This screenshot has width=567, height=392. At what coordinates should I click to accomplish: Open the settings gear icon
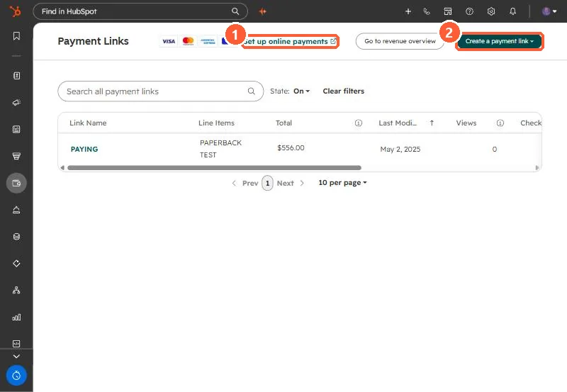(x=490, y=11)
